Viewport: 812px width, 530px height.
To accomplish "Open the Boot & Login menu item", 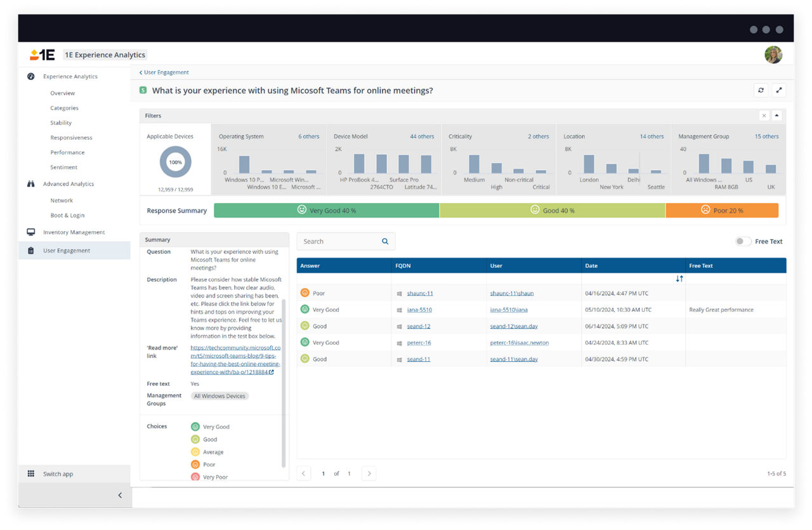I will 67,215.
